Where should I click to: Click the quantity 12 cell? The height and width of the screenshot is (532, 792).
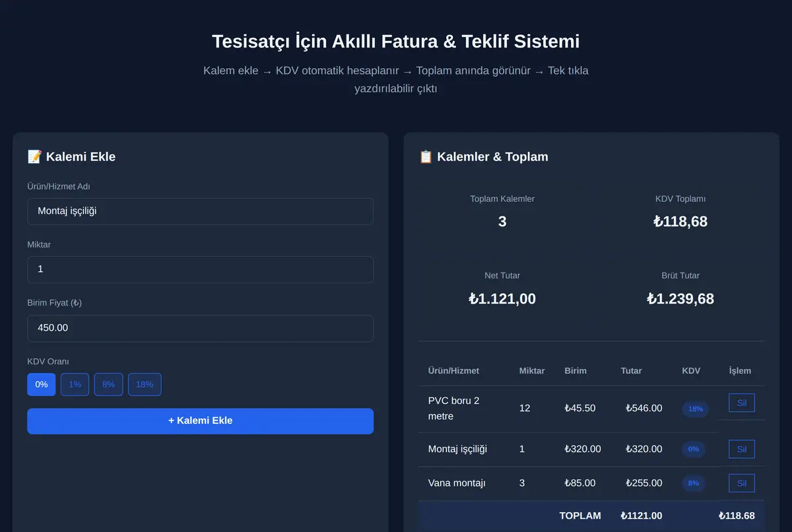point(525,409)
